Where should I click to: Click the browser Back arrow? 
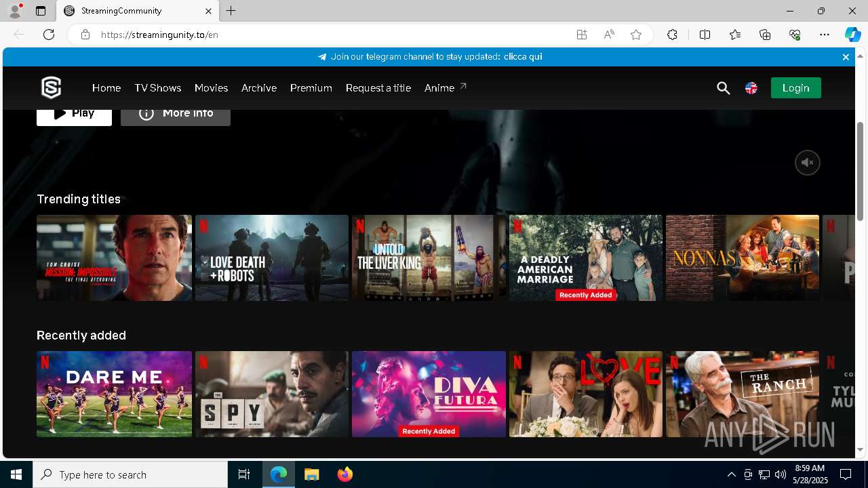pos(19,35)
